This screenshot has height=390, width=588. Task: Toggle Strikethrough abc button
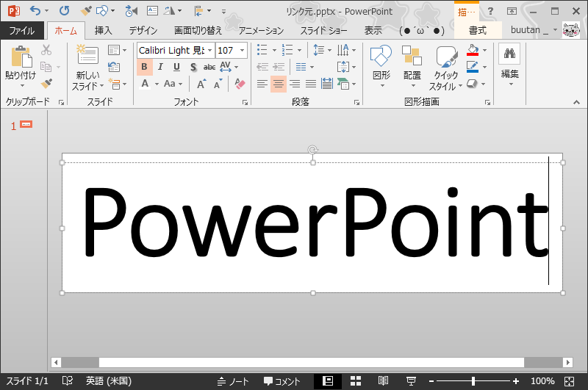pos(209,67)
